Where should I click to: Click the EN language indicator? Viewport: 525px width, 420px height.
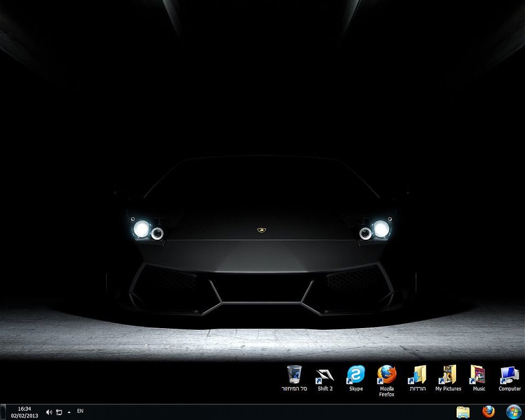80,410
